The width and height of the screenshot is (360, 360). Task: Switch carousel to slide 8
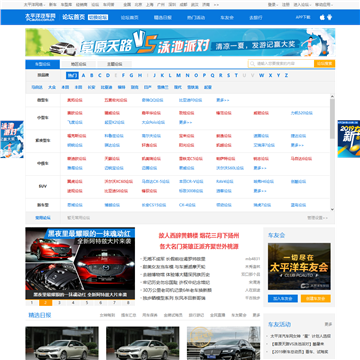(128, 303)
